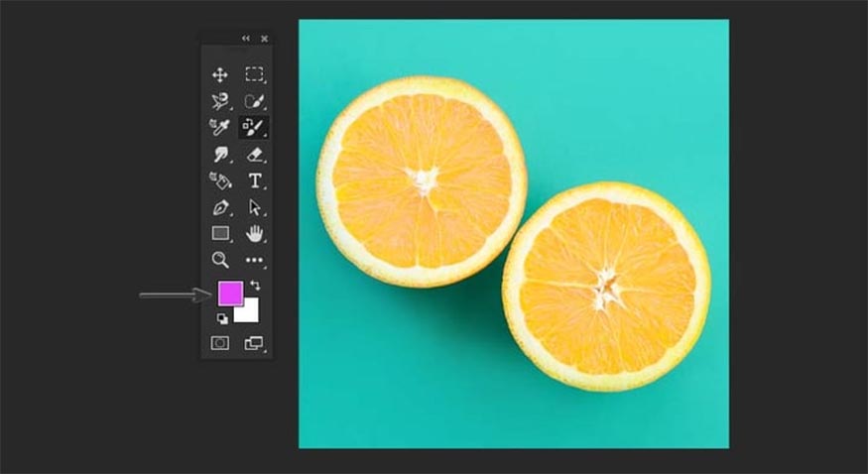This screenshot has height=474, width=868.
Task: Change the screen mode
Action: pos(254,343)
